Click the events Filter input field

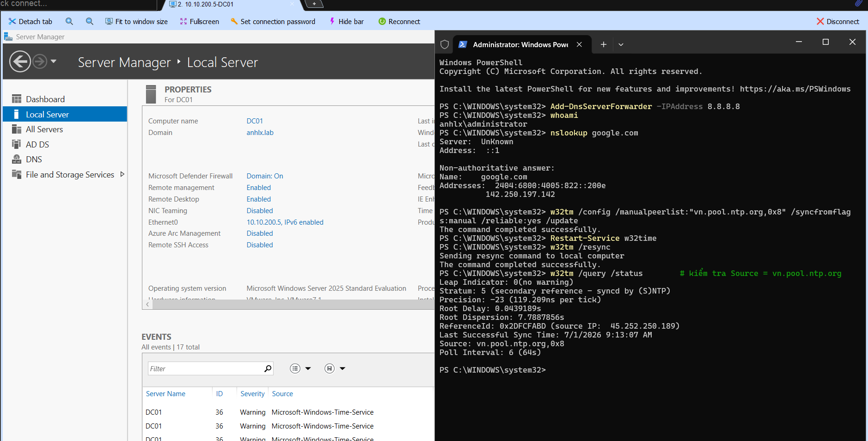(x=205, y=368)
